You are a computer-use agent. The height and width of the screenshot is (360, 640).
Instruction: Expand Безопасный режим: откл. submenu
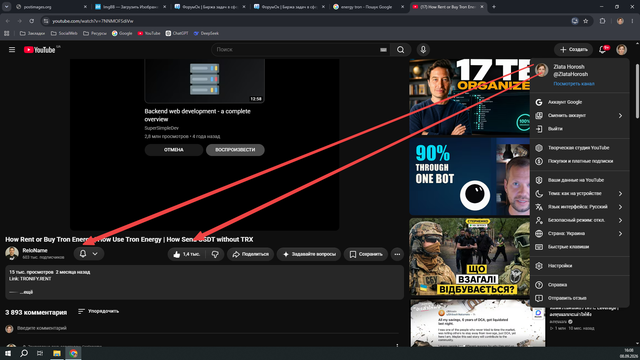(580, 220)
